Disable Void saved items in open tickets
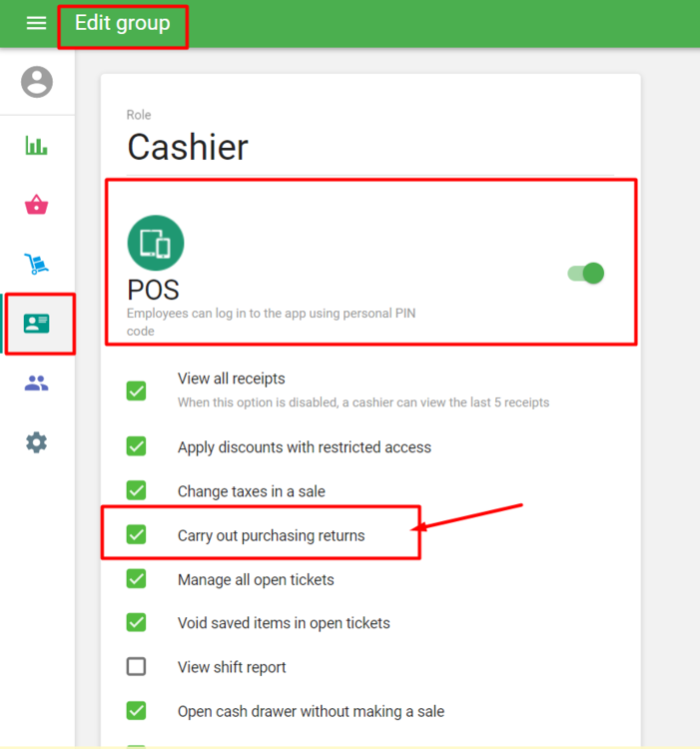 click(x=137, y=623)
